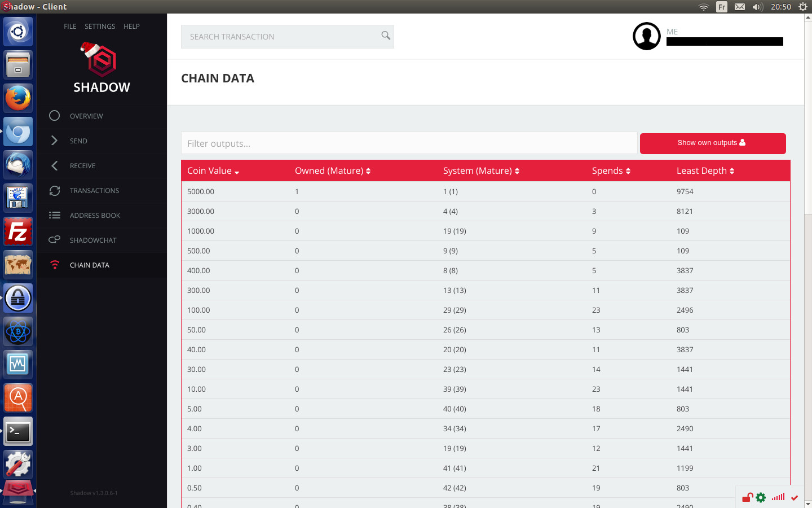This screenshot has width=812, height=508.
Task: Click the 8121 least depth value
Action: coord(685,211)
